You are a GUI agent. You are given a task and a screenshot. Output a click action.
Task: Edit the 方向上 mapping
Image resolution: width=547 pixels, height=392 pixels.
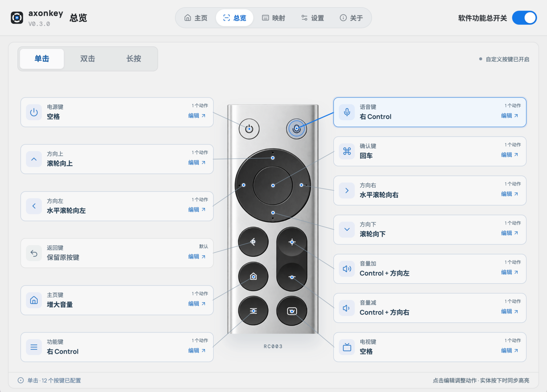[x=197, y=163]
